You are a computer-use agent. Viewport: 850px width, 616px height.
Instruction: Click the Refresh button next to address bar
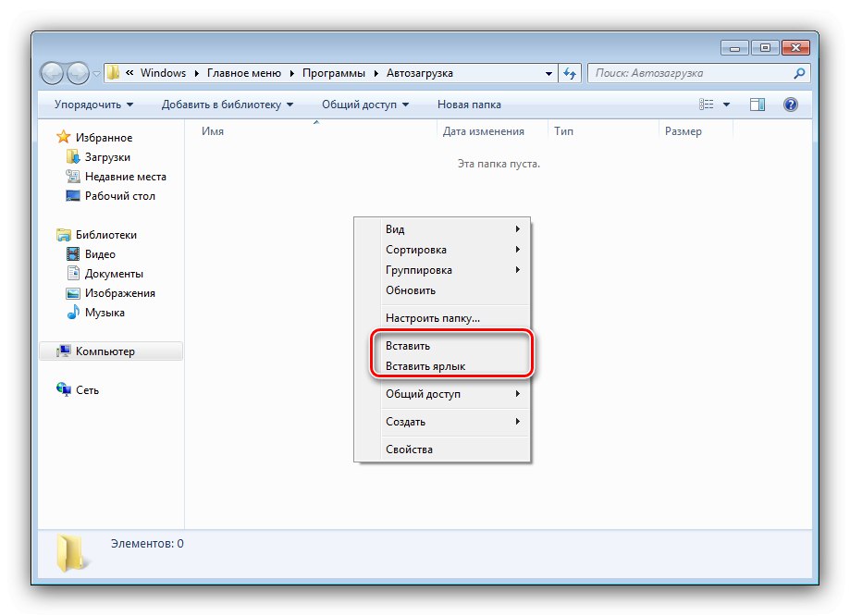coord(569,73)
